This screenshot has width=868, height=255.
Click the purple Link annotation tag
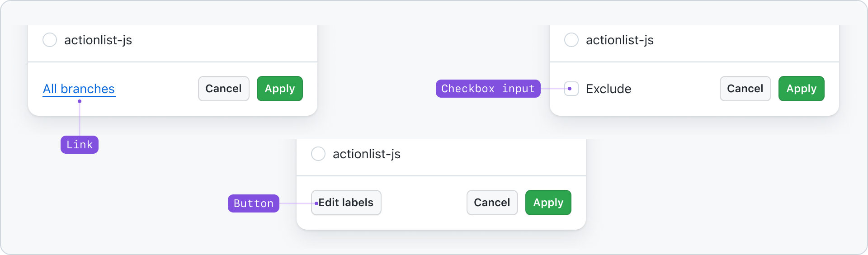pyautogui.click(x=80, y=145)
